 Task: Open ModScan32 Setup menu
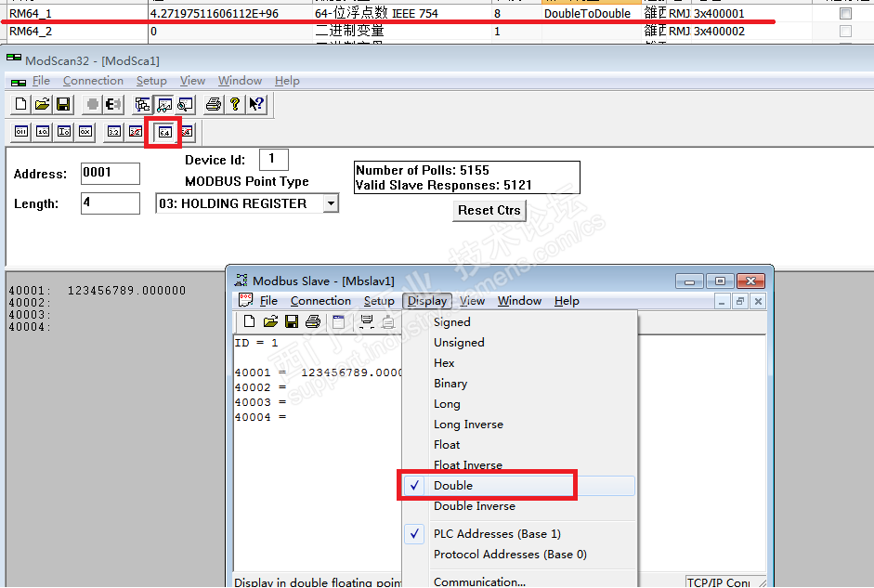click(x=151, y=81)
